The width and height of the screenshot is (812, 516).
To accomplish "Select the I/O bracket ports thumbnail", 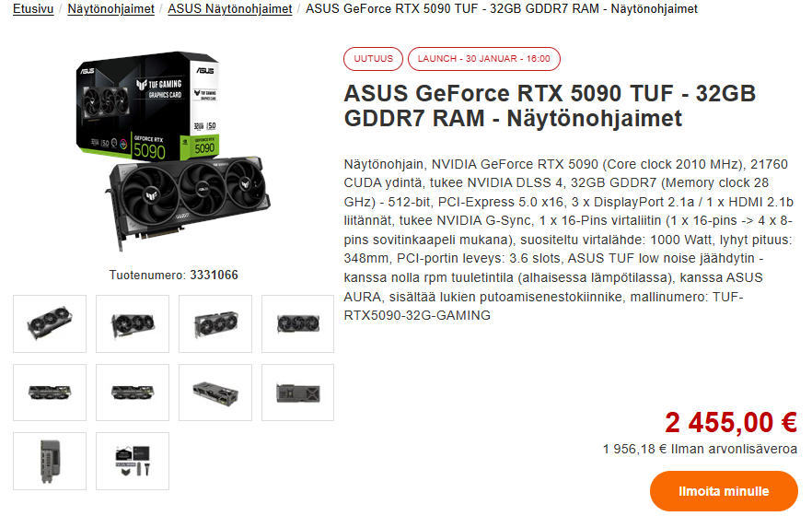I will pyautogui.click(x=50, y=461).
